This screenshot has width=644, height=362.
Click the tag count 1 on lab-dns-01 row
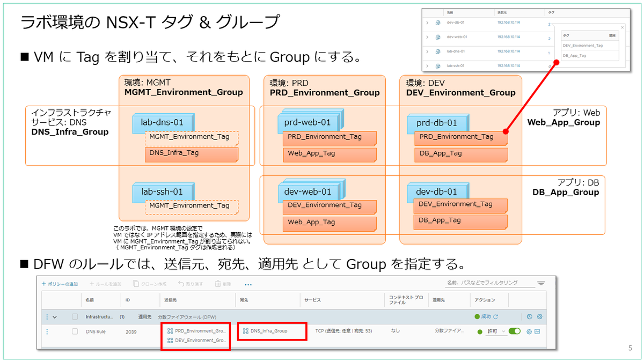[549, 53]
